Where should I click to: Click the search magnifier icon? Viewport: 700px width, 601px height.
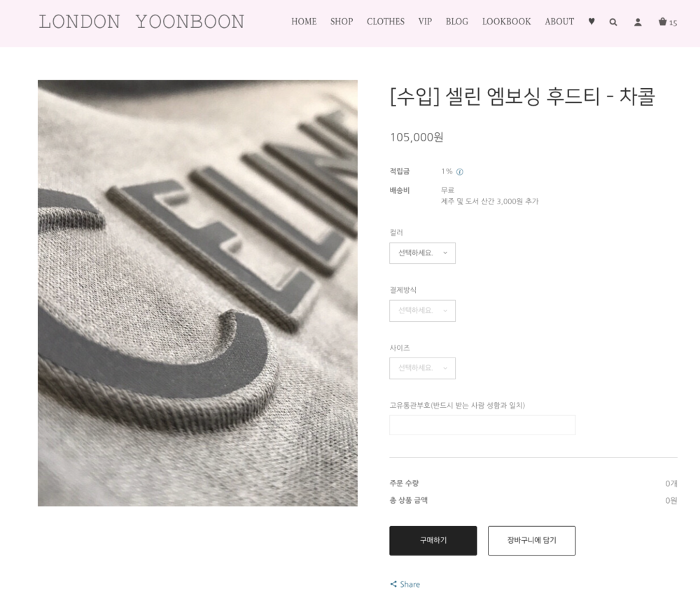pyautogui.click(x=613, y=22)
